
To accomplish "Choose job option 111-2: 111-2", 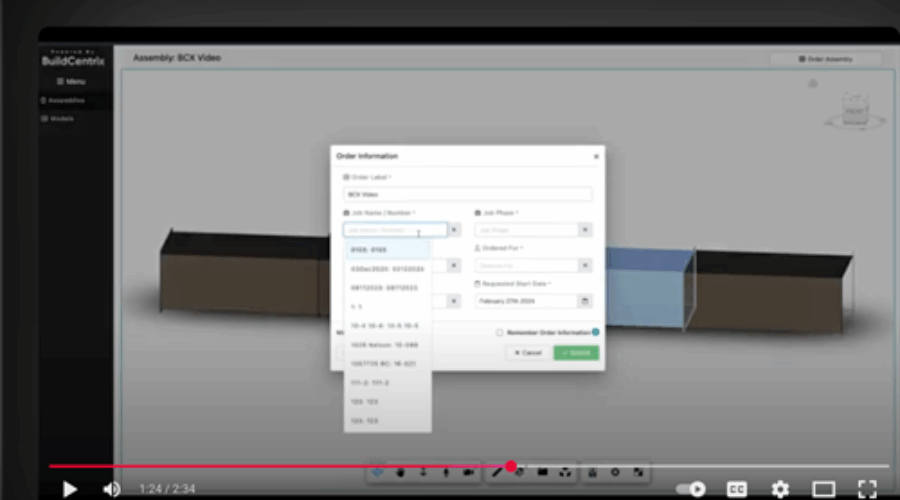I will [x=387, y=382].
